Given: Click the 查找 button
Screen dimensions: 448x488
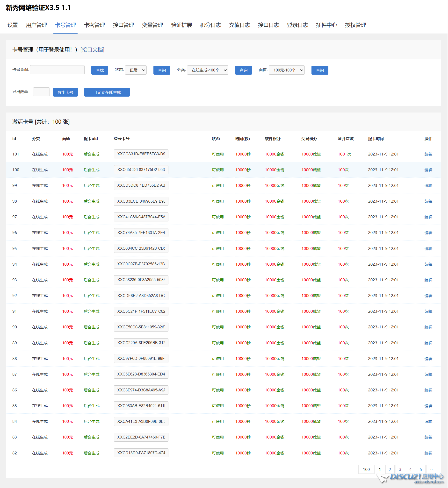Looking at the screenshot, I should 100,70.
